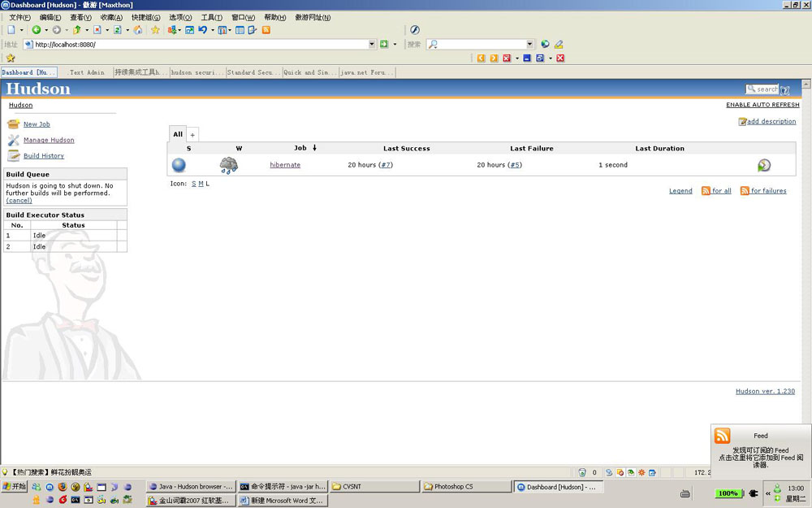The height and width of the screenshot is (508, 812).
Task: Click the Build History notepad icon
Action: [x=14, y=155]
